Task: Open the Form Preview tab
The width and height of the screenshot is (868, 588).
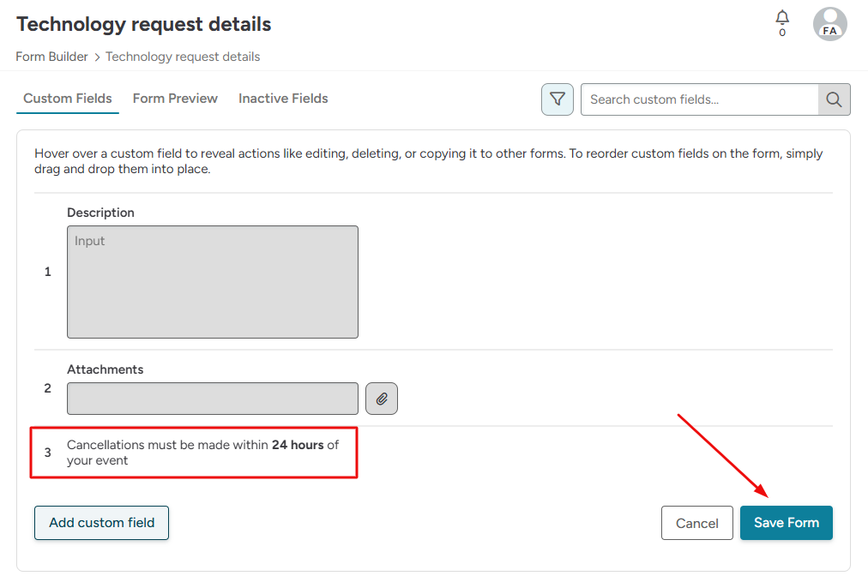Action: (175, 99)
